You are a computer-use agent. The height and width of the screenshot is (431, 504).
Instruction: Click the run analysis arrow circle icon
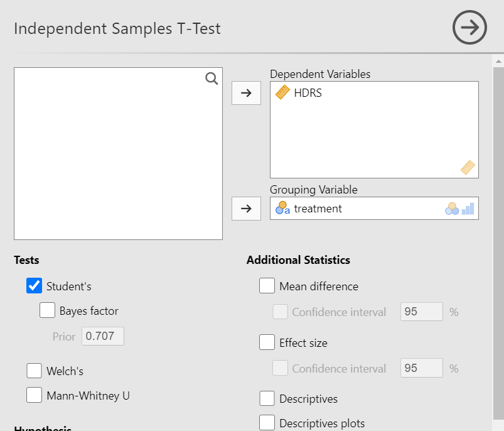(x=469, y=28)
